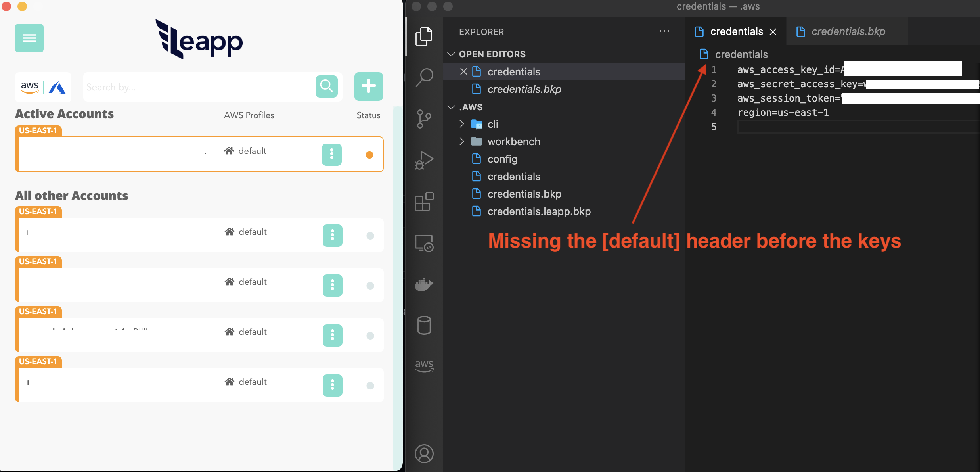The image size is (980, 472).
Task: Open the Leapp hamburger menu
Action: pos(29,38)
